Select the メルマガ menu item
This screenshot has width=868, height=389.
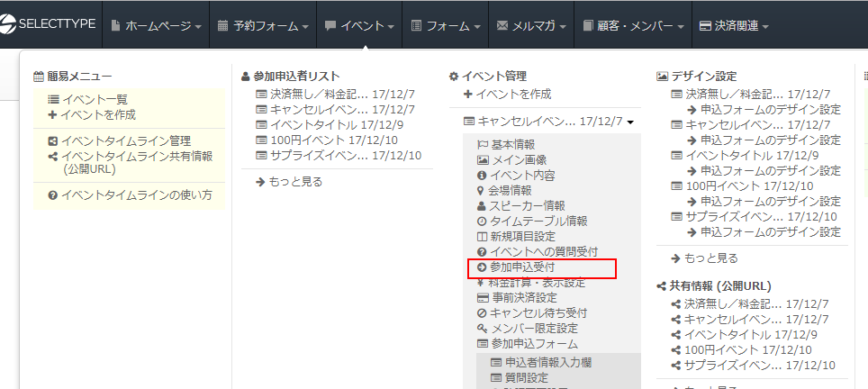click(532, 26)
